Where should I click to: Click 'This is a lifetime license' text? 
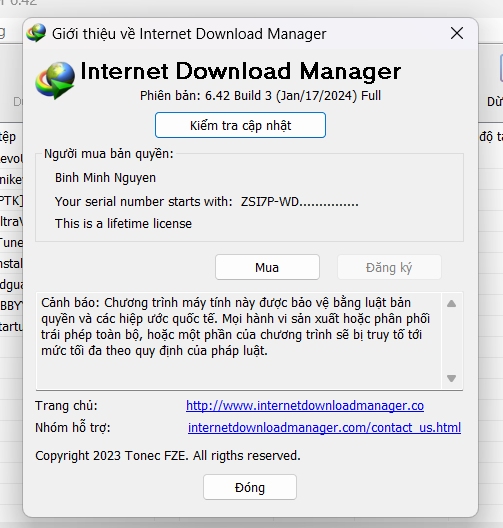pyautogui.click(x=123, y=224)
